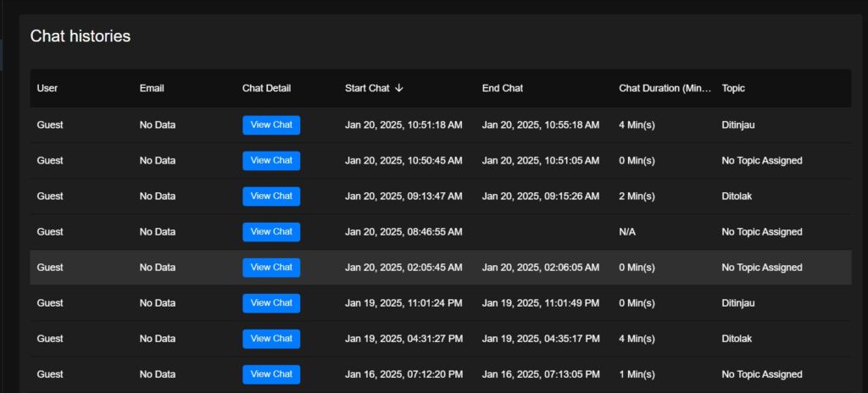View chat started Jan 19 at 04:31:27 PM
The image size is (868, 393).
pos(271,339)
